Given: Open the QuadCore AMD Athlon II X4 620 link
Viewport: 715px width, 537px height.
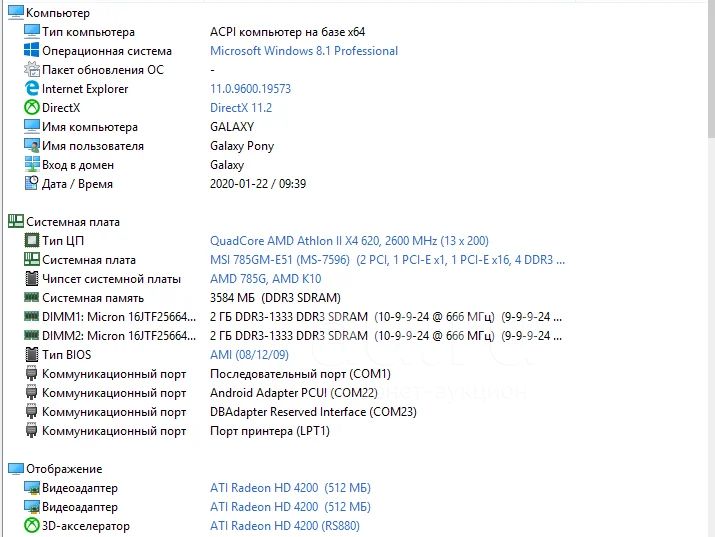Looking at the screenshot, I should (x=349, y=241).
